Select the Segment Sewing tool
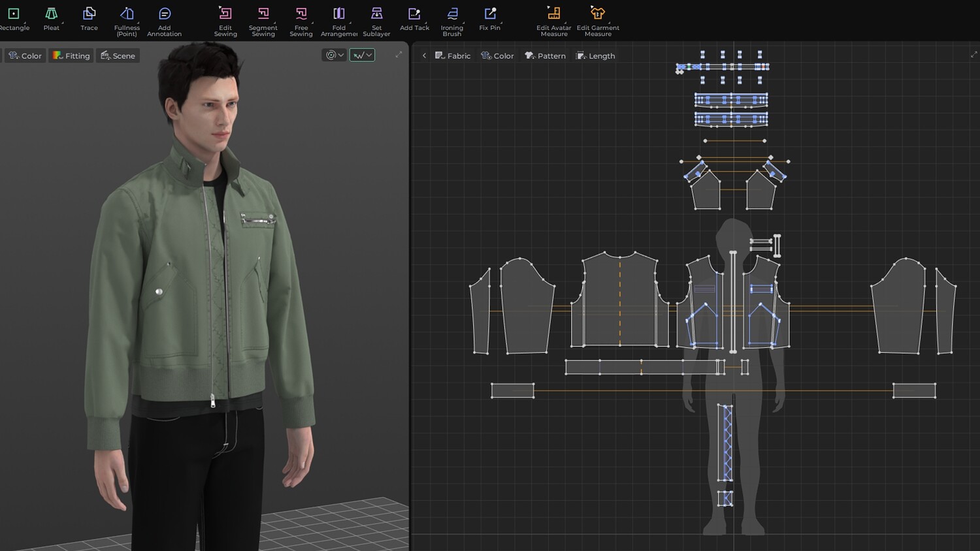 (x=263, y=22)
